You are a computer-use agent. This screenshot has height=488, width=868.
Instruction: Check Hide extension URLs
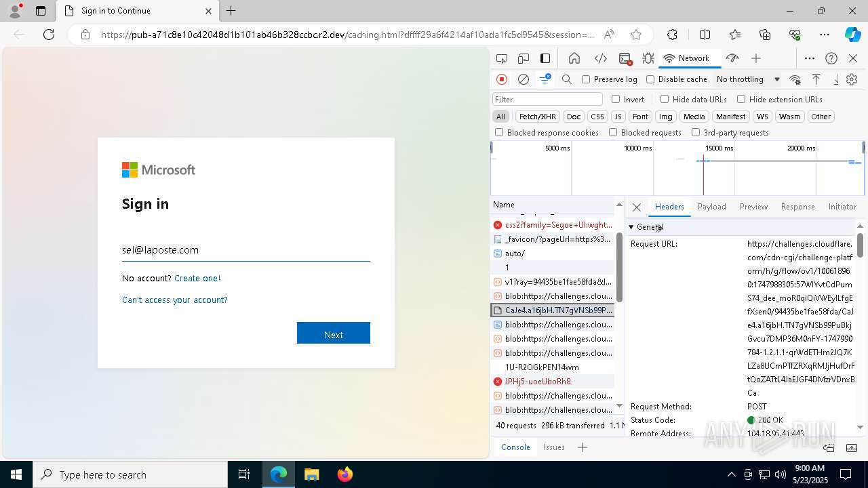click(741, 99)
